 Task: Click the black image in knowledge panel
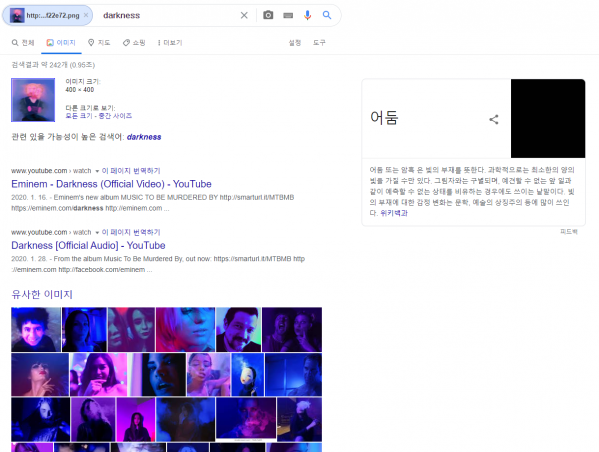[x=548, y=118]
